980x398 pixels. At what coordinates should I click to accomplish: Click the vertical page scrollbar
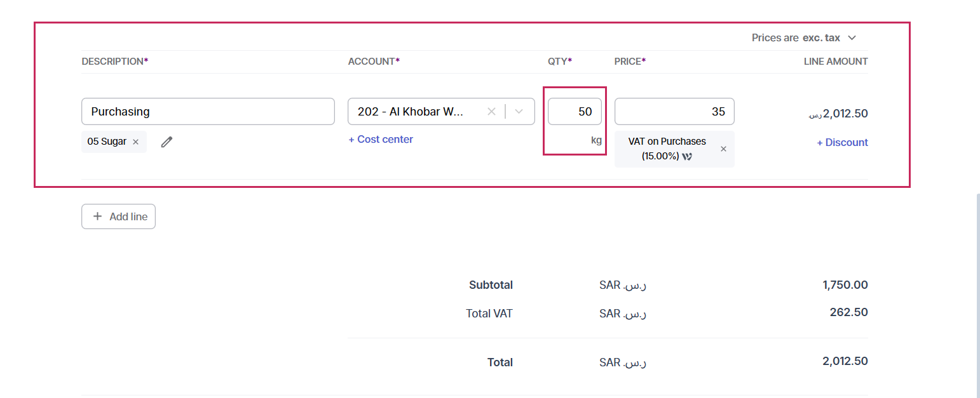tap(977, 292)
